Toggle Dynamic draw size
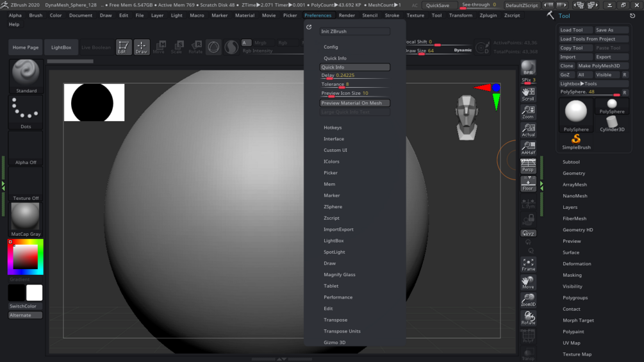Viewport: 644px width, 362px height. point(463,50)
